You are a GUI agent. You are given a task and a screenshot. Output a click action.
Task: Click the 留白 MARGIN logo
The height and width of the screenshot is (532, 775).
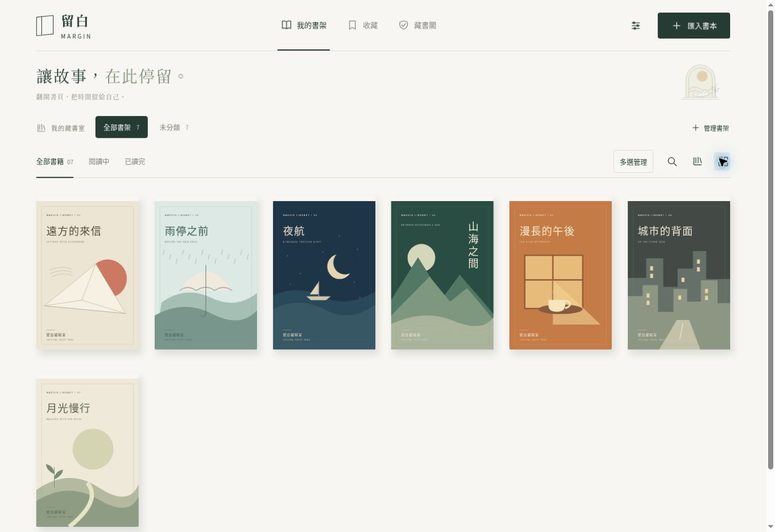coord(64,26)
